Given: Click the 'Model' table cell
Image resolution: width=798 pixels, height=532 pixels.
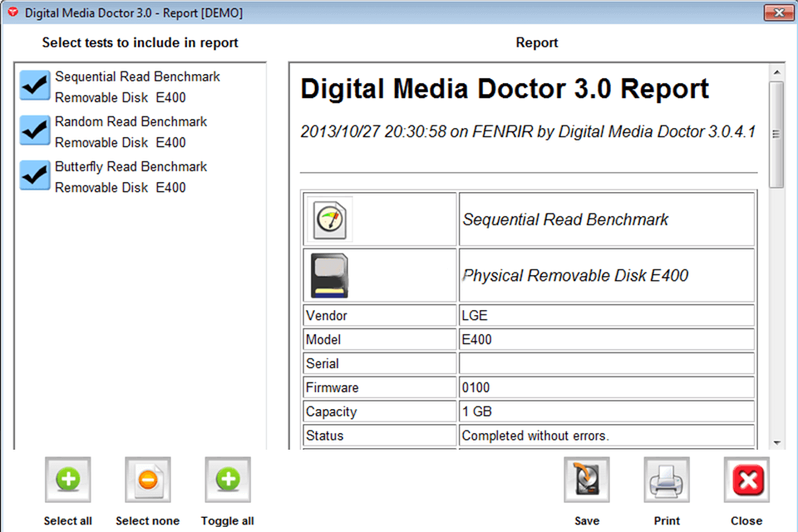Looking at the screenshot, I should pyautogui.click(x=380, y=339).
